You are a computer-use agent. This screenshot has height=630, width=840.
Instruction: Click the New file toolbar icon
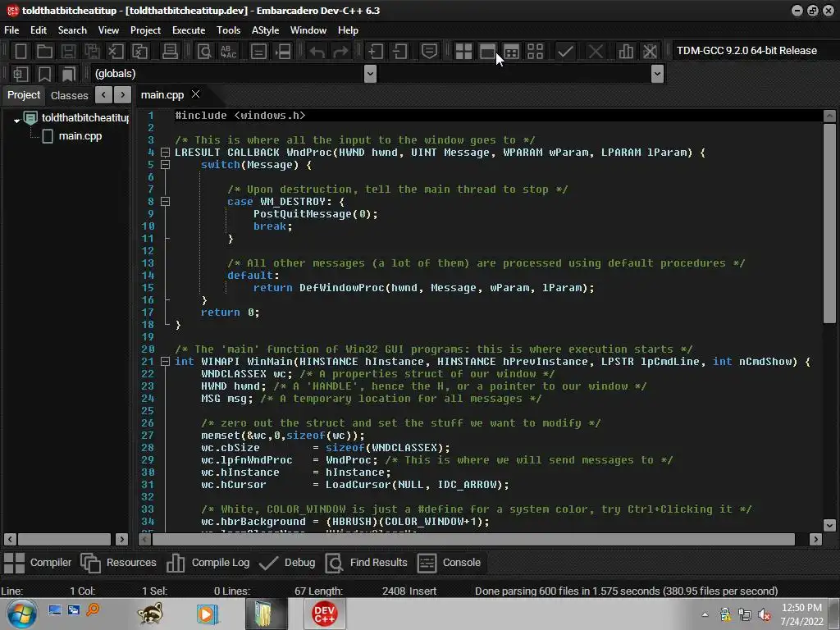pos(21,52)
